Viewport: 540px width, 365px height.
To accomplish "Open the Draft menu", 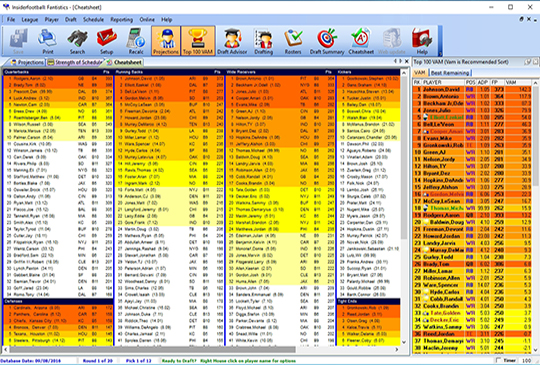I will [x=71, y=20].
